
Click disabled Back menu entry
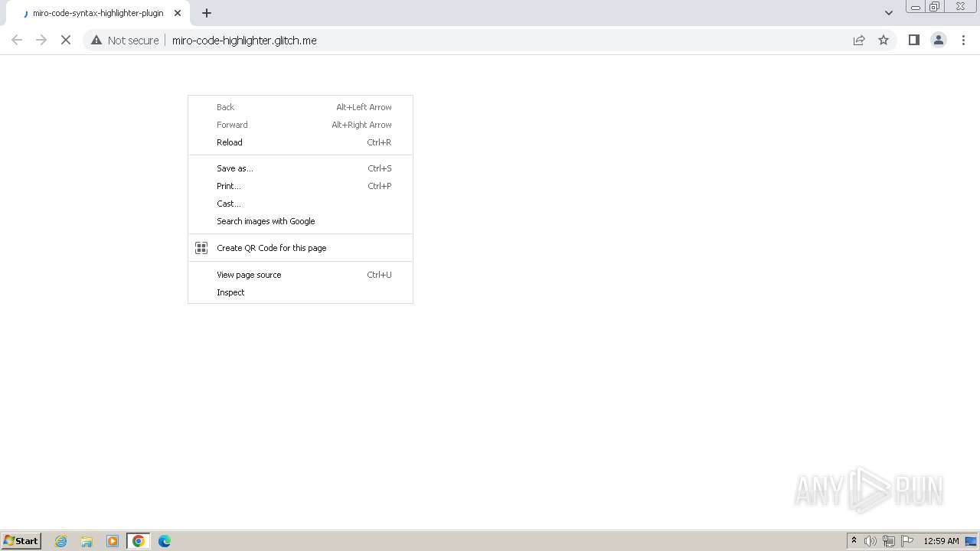300,107
